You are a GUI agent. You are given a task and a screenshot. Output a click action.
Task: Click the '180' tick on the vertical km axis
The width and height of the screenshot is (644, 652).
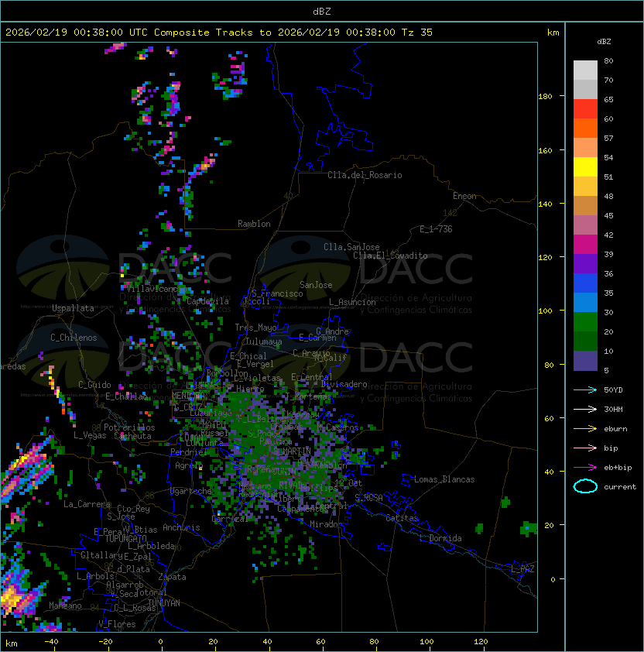[545, 97]
